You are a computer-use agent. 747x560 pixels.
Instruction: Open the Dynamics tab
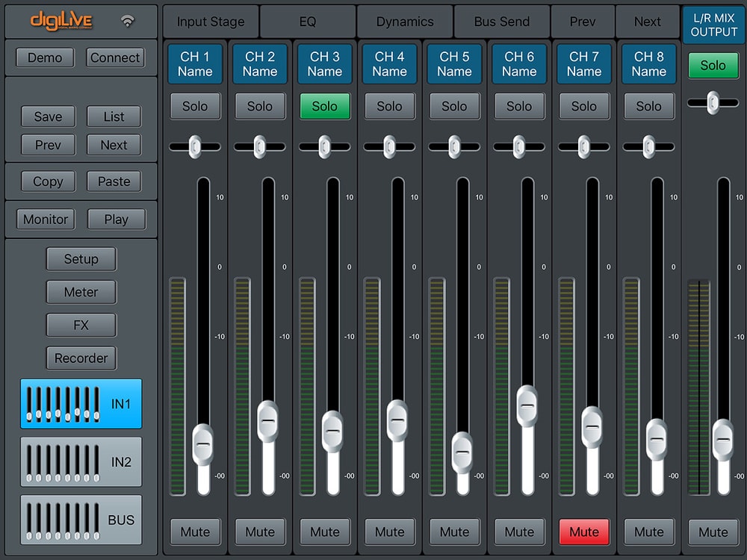point(405,22)
